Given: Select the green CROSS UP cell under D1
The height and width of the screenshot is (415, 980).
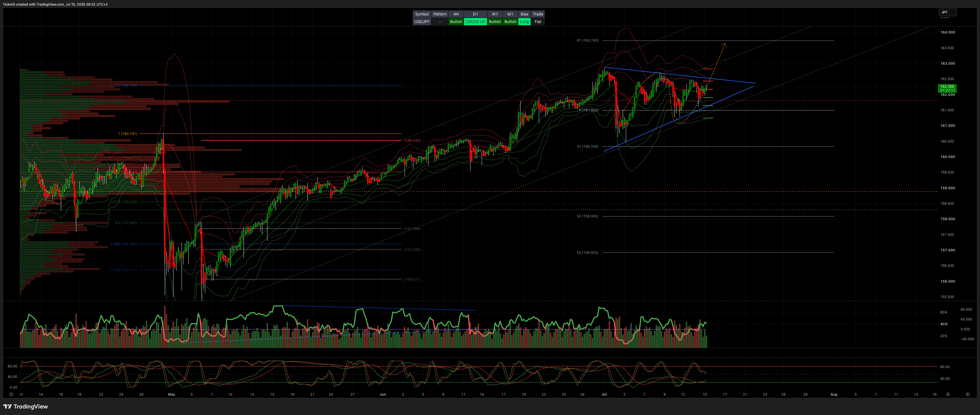Looking at the screenshot, I should pyautogui.click(x=475, y=22).
